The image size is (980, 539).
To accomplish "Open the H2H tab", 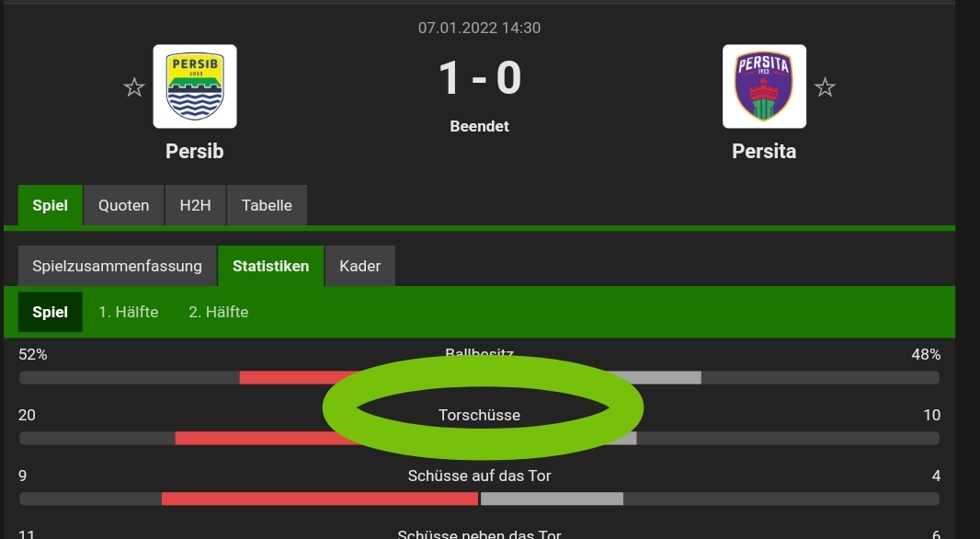I will click(195, 205).
